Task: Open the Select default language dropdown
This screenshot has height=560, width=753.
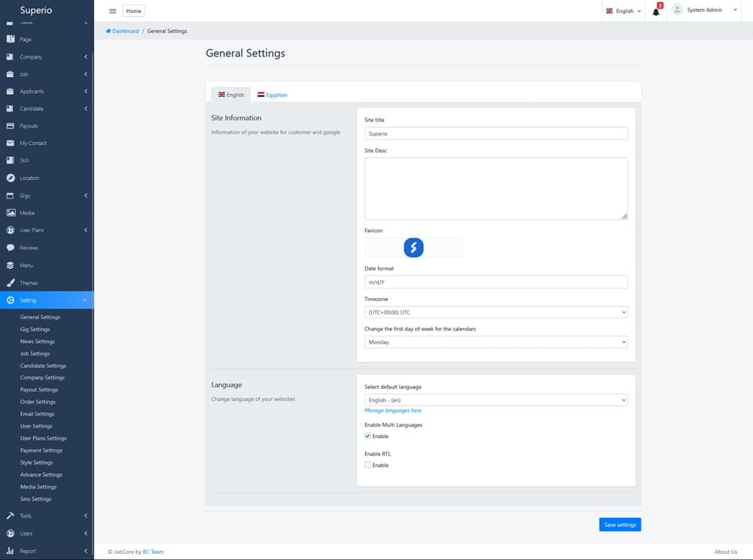Action: click(495, 400)
